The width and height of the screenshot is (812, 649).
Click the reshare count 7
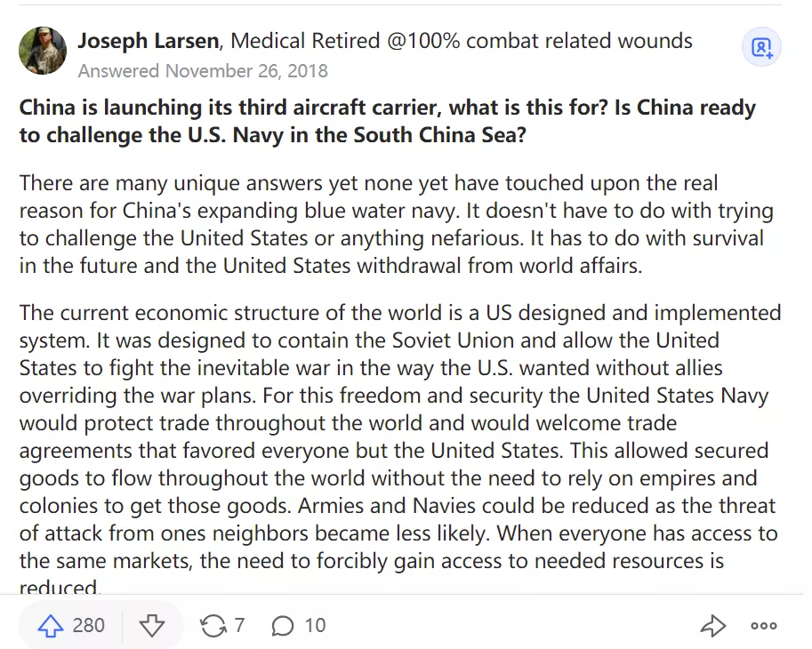(x=240, y=626)
